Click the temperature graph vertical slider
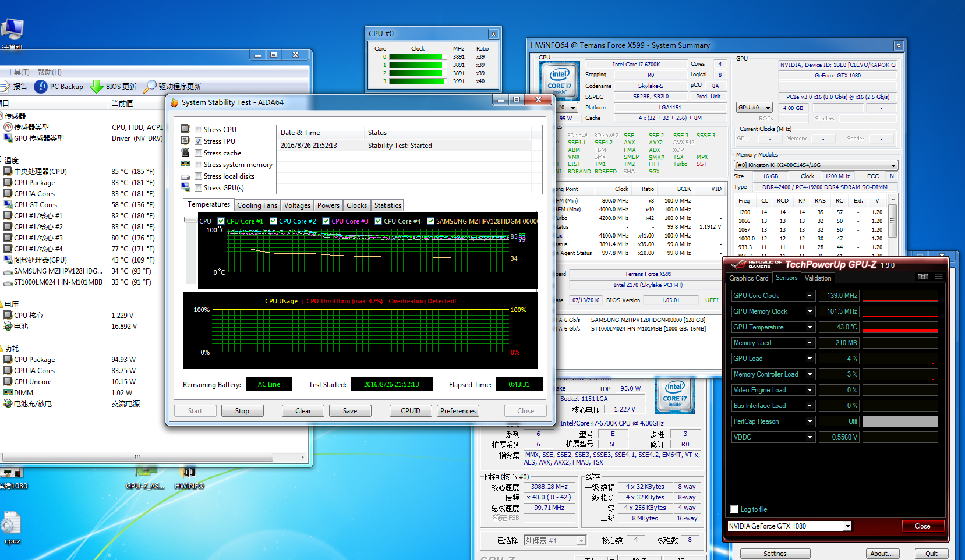Image resolution: width=965 pixels, height=560 pixels. (190, 220)
